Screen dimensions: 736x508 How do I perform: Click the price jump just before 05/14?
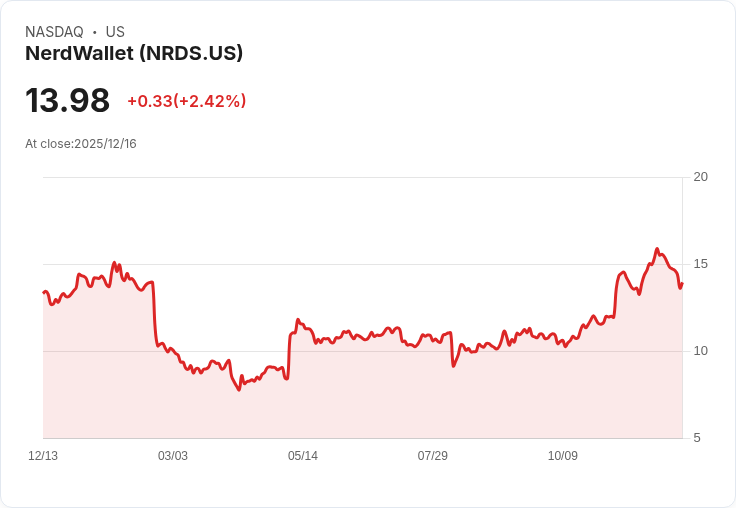click(x=289, y=356)
